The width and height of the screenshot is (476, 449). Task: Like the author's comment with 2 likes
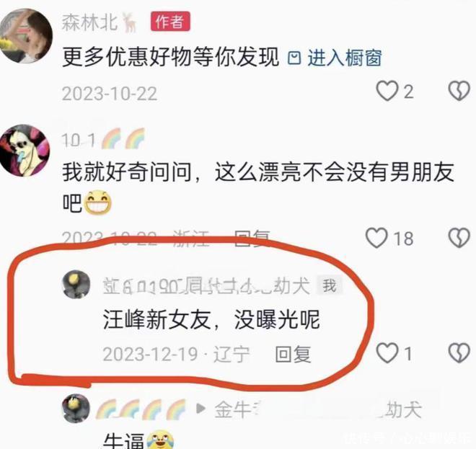pyautogui.click(x=387, y=90)
